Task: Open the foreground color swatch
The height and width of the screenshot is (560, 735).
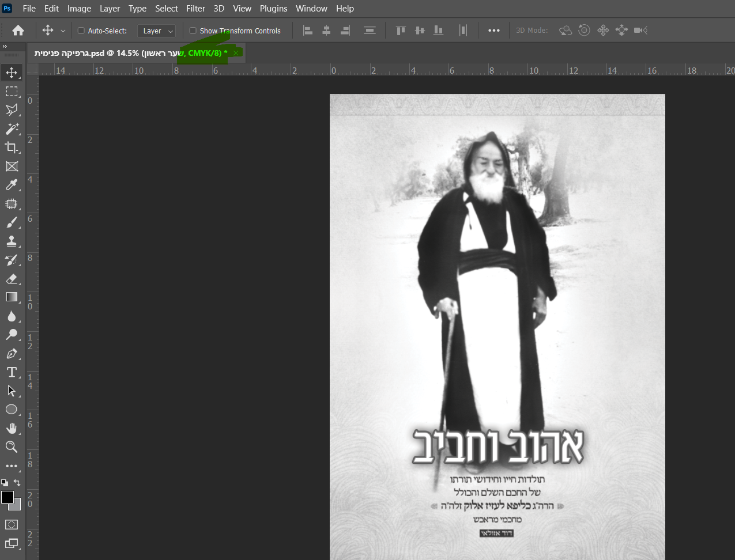Action: (x=9, y=497)
